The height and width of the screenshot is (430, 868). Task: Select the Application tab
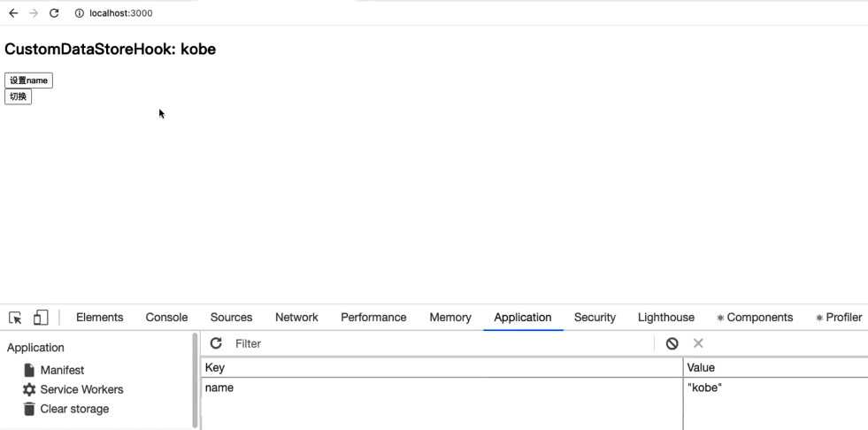(523, 318)
